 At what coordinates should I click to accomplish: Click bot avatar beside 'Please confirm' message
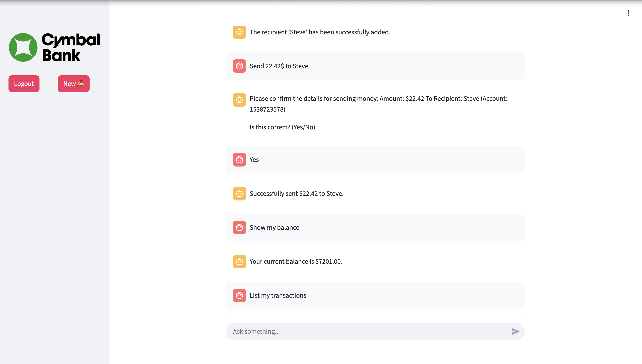[x=239, y=100]
